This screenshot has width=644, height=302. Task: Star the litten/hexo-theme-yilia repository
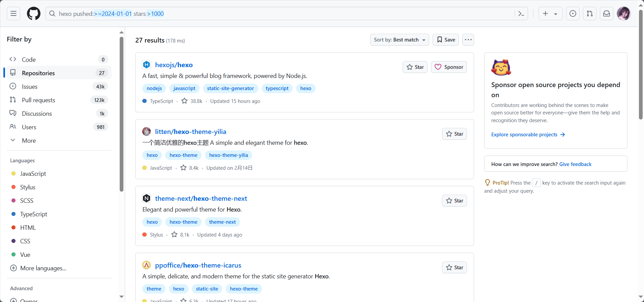click(x=454, y=134)
